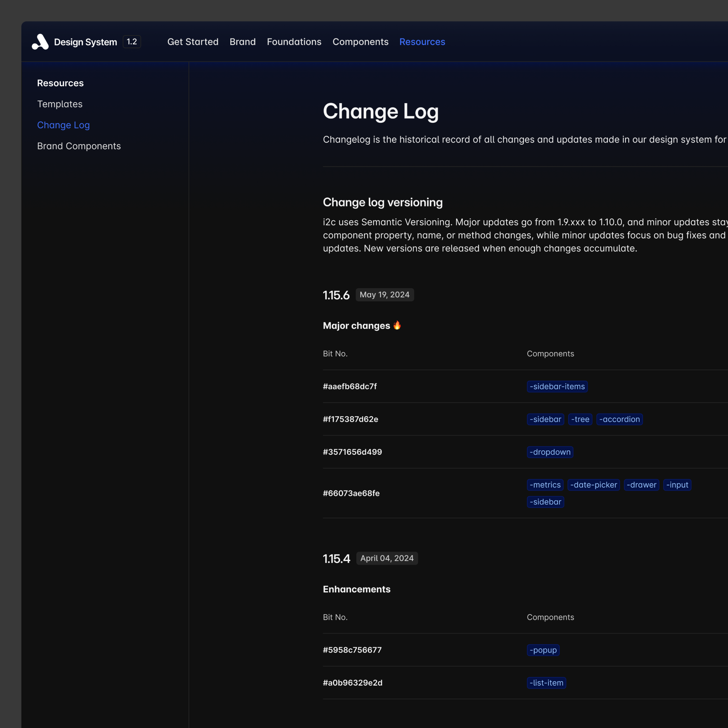Switch to the Components section

coord(360,42)
